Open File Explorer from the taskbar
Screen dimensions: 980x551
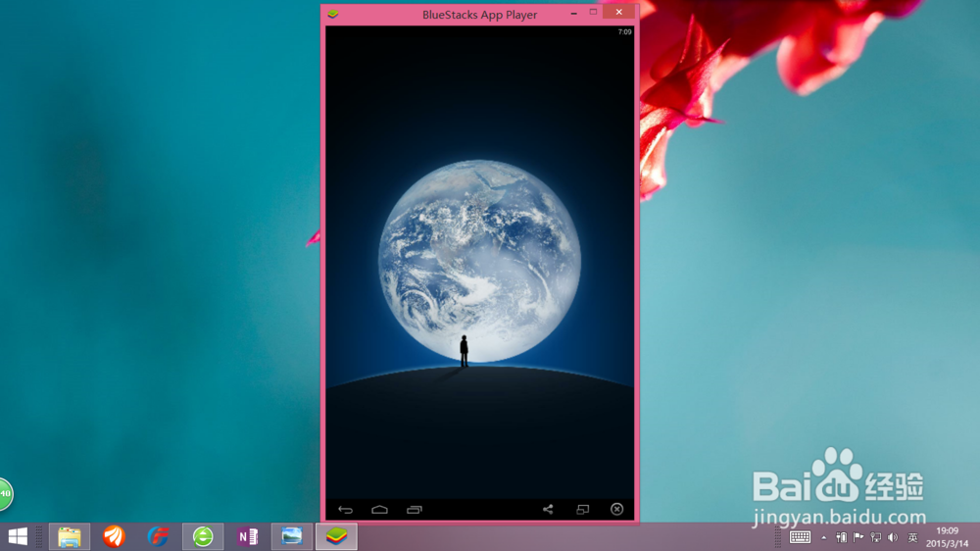[x=70, y=536]
